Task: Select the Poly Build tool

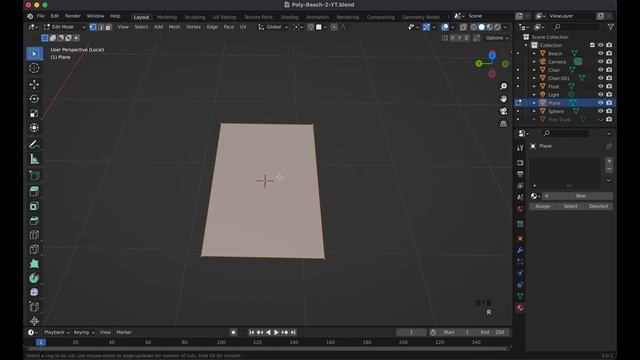Action: pos(34,264)
